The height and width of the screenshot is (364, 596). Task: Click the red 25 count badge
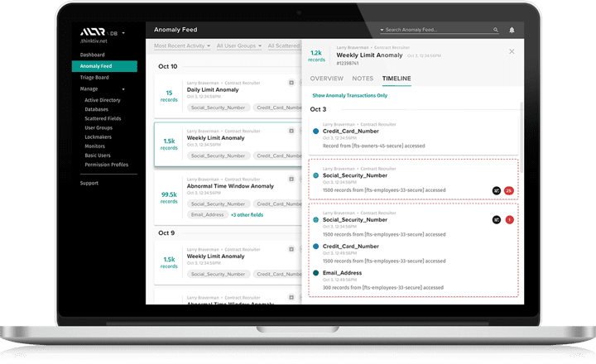coord(509,190)
